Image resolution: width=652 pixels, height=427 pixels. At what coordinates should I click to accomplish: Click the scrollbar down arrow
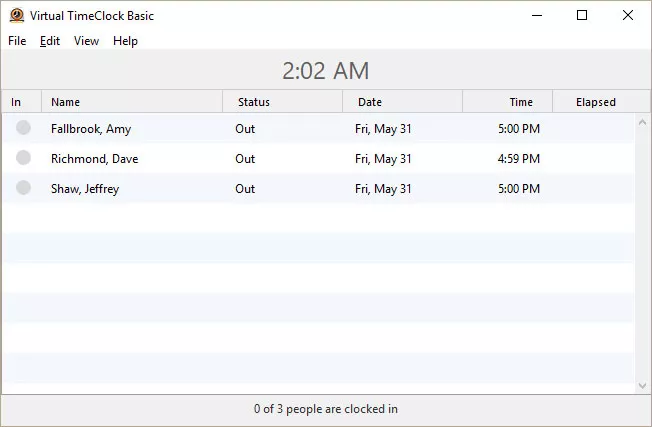[x=642, y=386]
